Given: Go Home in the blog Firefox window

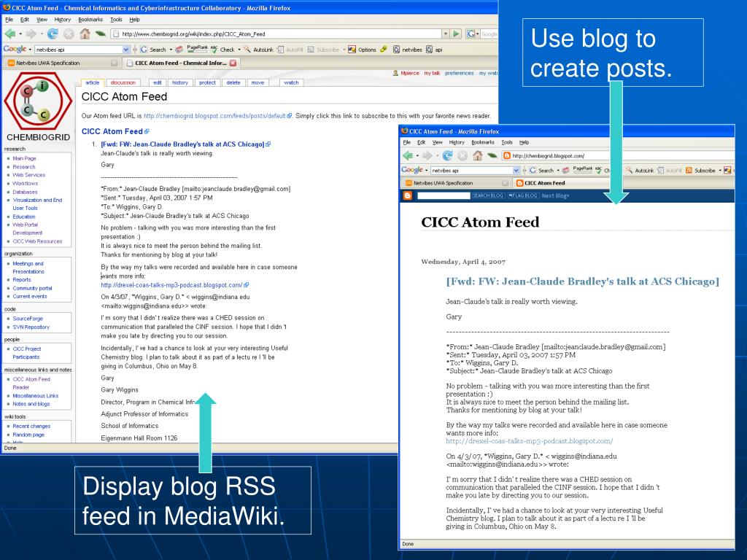Looking at the screenshot, I should 477,156.
